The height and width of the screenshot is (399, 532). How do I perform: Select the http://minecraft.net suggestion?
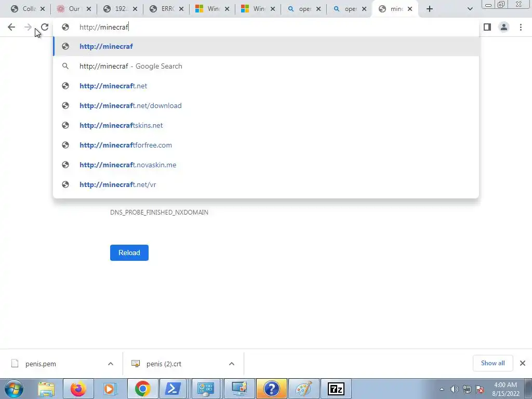tap(266, 86)
